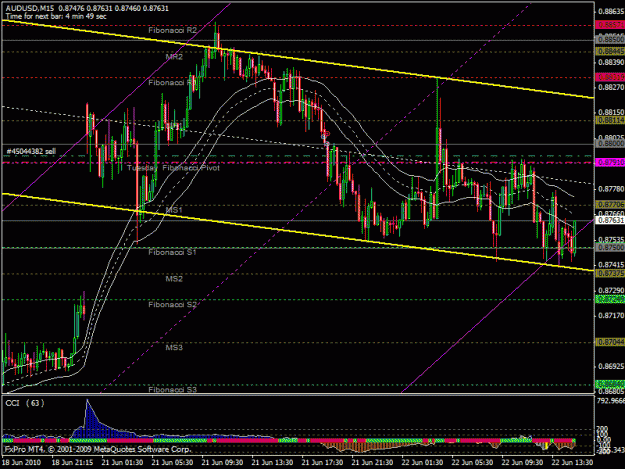Click the 0.87170 price scale value
Viewport: 625px width, 469px height.
click(611, 316)
